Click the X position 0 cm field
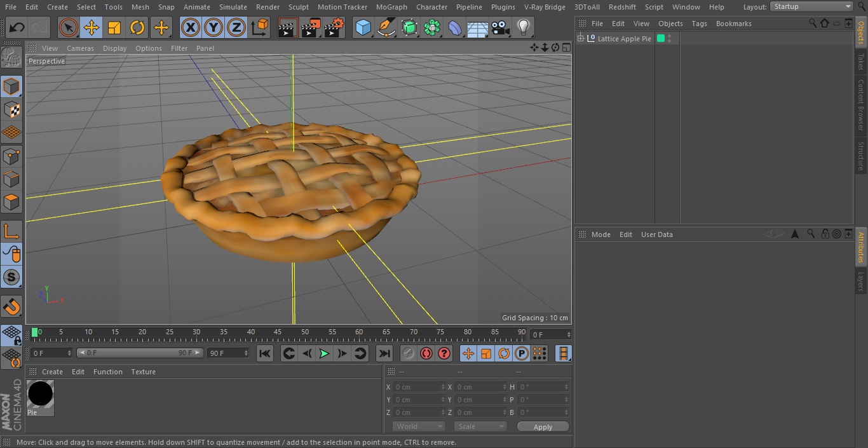Screen dimensions: 868x448 pyautogui.click(x=419, y=387)
